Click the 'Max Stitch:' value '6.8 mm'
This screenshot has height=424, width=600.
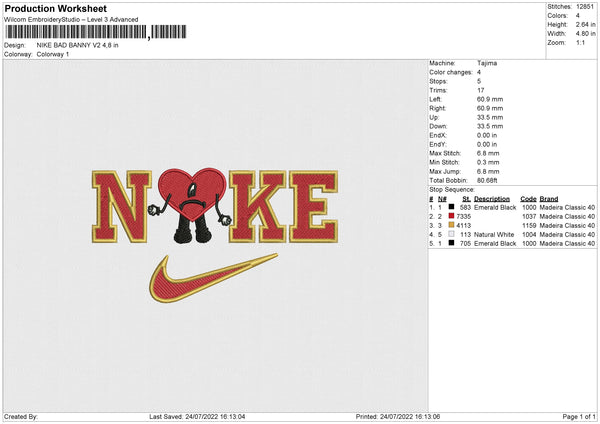pos(488,153)
